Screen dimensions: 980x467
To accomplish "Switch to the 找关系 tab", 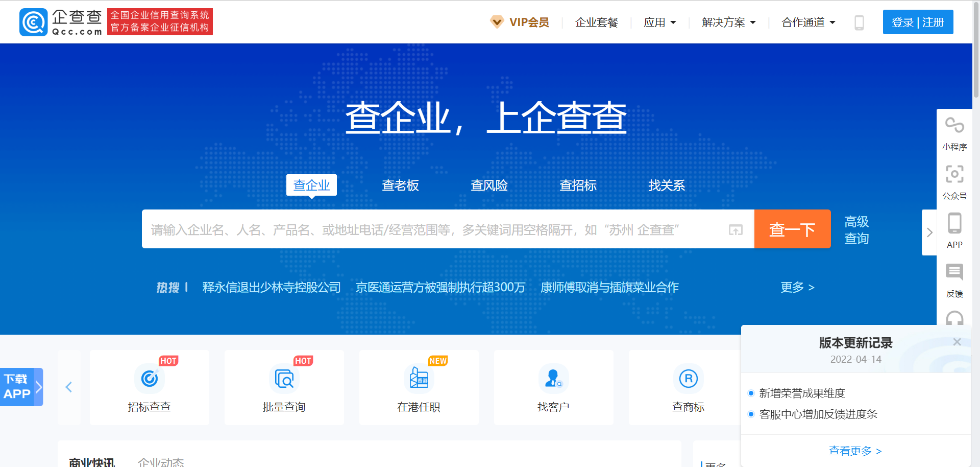I will 667,185.
